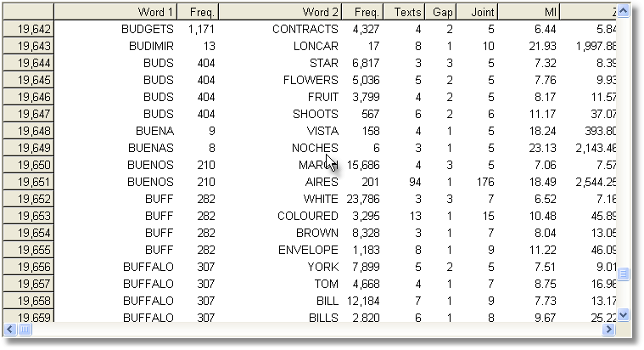The width and height of the screenshot is (644, 350).
Task: Select the ENVELOPE collocate cell
Action: (308, 250)
